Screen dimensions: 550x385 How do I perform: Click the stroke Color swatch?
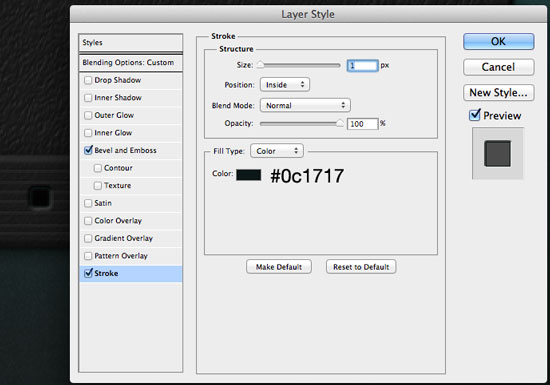[x=249, y=175]
